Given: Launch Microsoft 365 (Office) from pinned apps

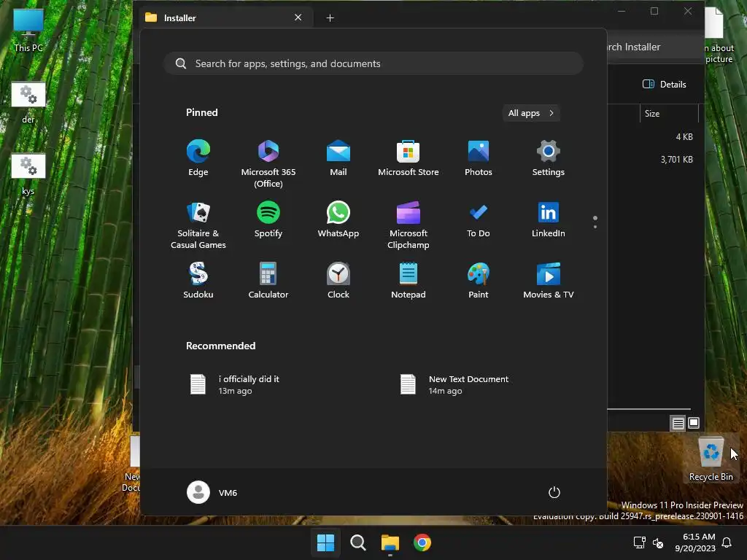Looking at the screenshot, I should [x=268, y=163].
